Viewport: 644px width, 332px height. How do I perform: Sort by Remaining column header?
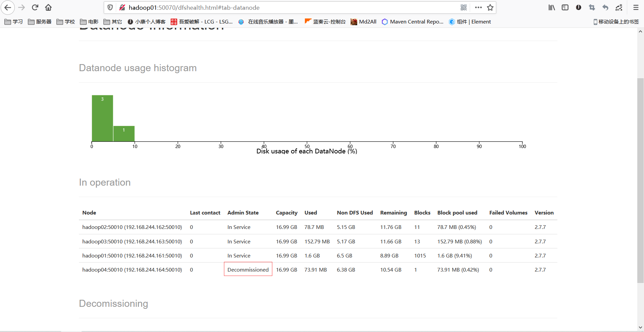coord(394,213)
